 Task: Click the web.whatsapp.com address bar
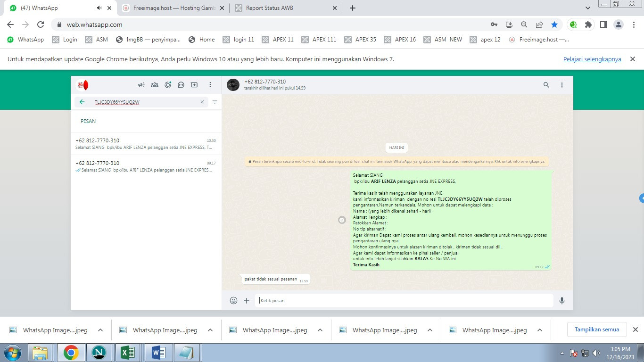click(269, 25)
